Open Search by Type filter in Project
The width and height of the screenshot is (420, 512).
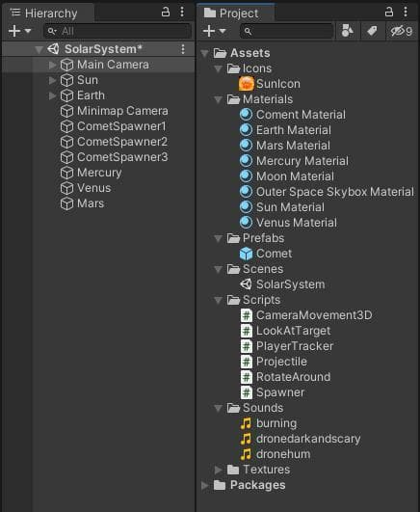[x=347, y=31]
